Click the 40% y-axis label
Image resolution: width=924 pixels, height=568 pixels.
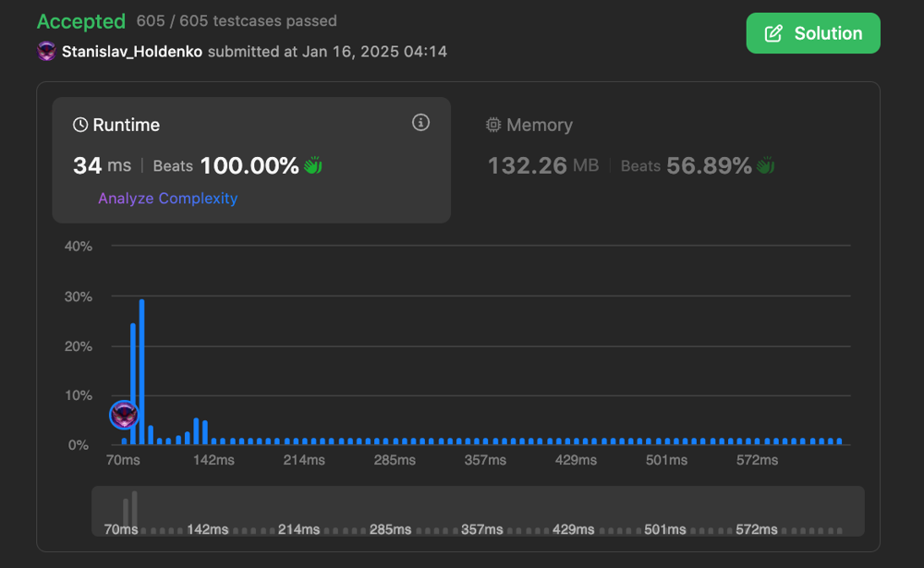tap(79, 247)
